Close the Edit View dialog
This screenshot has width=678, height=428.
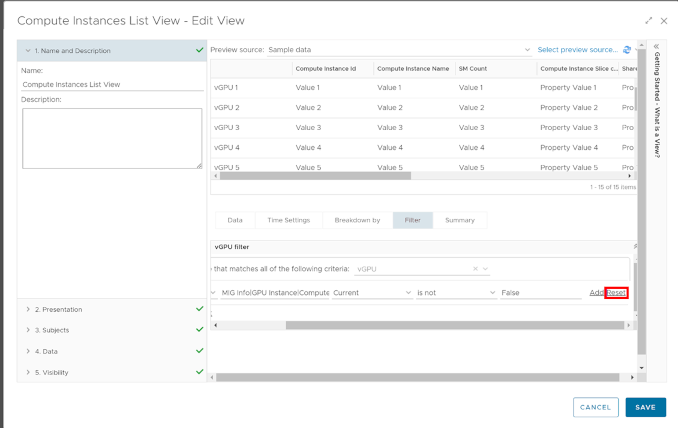663,20
